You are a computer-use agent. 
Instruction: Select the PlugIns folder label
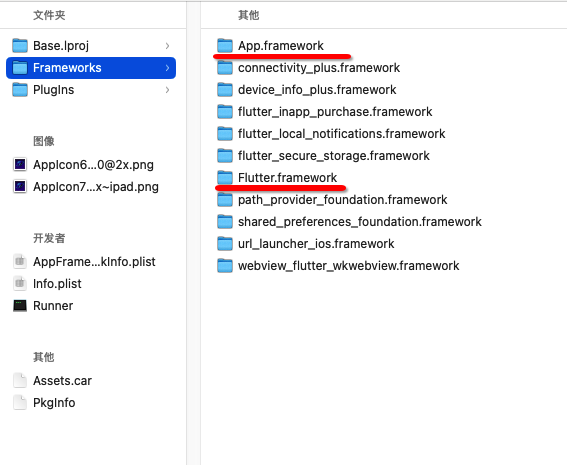pos(54,90)
